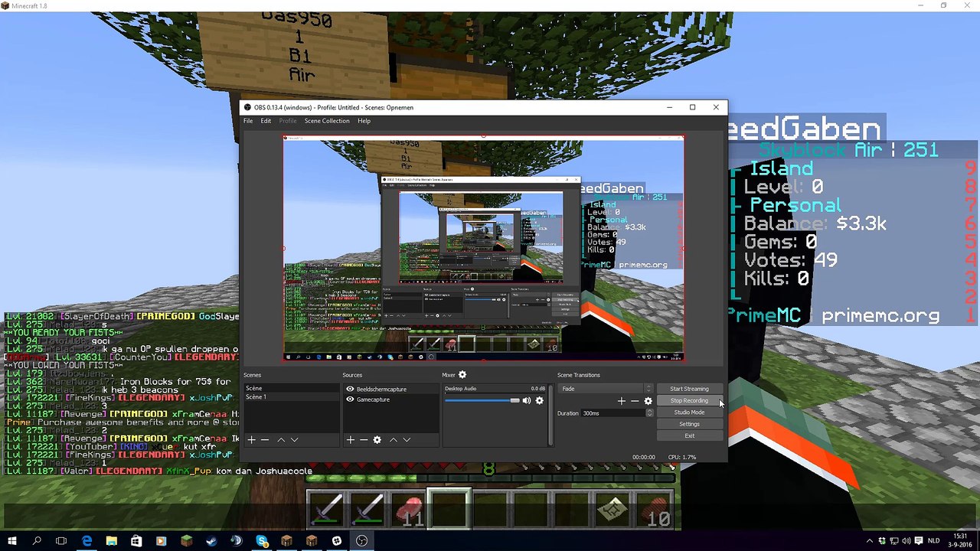
Task: Add a new source with plus icon
Action: (350, 440)
